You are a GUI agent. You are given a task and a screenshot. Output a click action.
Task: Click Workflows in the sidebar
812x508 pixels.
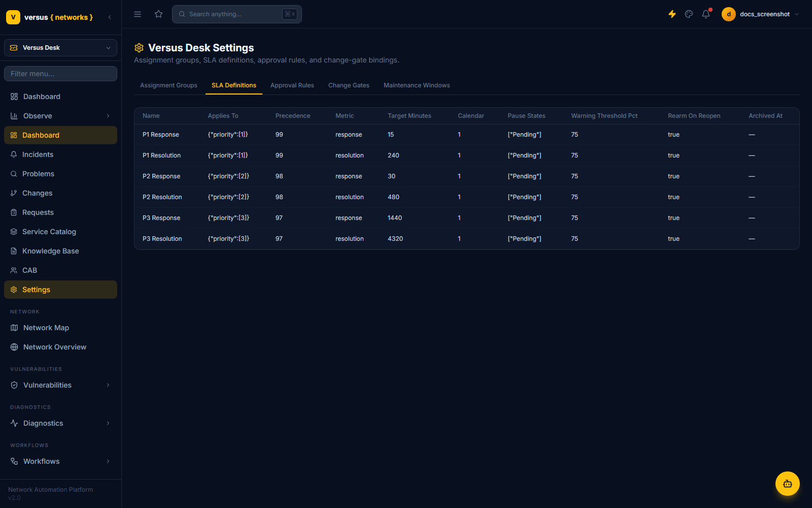(60, 461)
